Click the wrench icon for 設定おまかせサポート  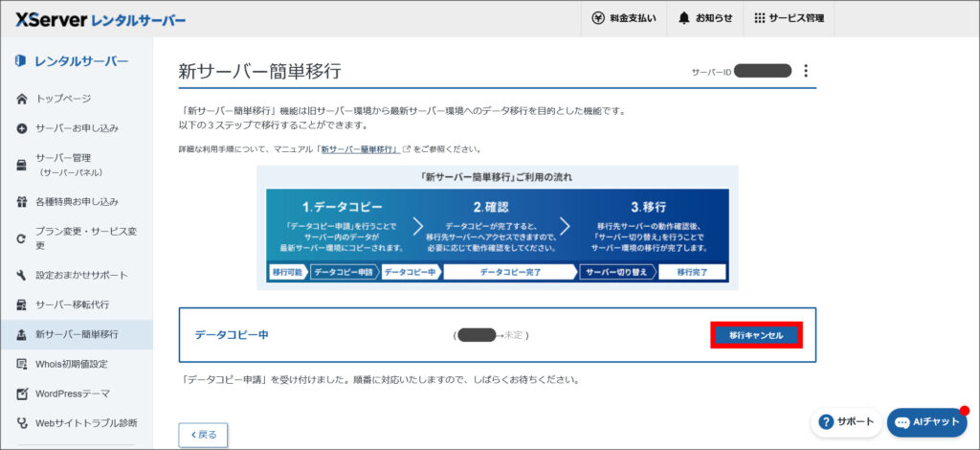tap(22, 276)
